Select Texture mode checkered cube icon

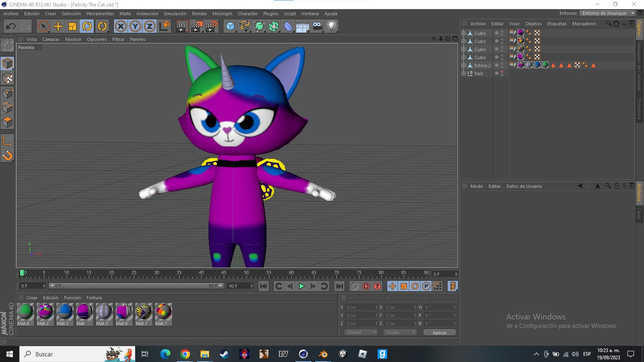tap(7, 78)
